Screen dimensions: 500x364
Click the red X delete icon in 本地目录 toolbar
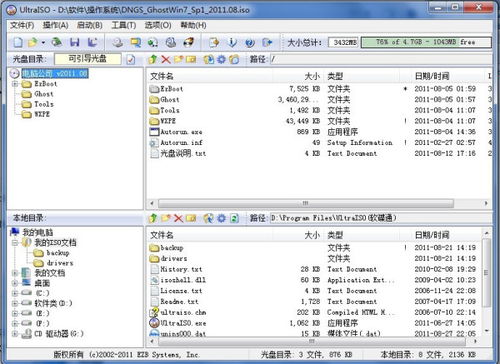[x=179, y=218]
